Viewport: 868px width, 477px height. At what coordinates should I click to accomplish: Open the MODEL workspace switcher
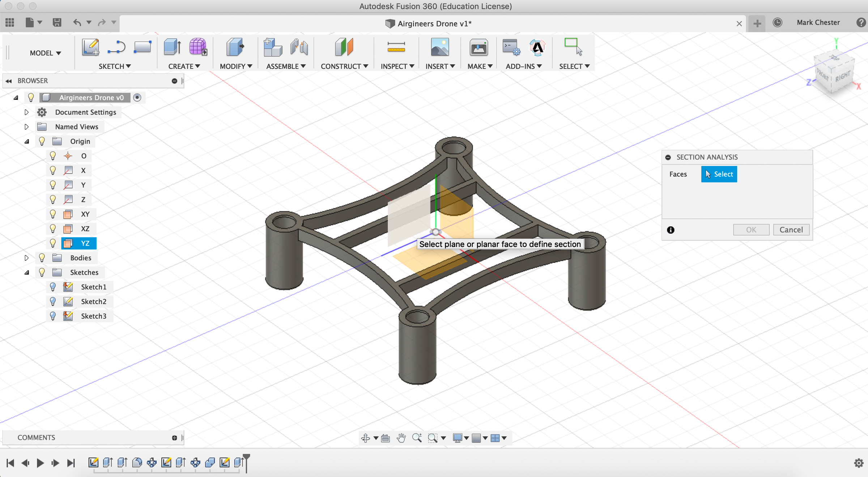point(45,53)
